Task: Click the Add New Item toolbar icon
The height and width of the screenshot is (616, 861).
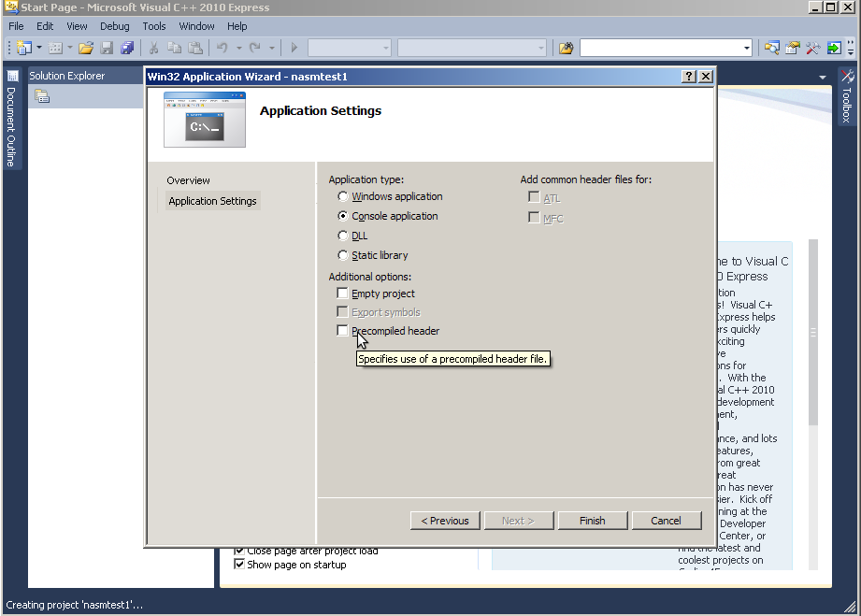Action: coord(55,48)
